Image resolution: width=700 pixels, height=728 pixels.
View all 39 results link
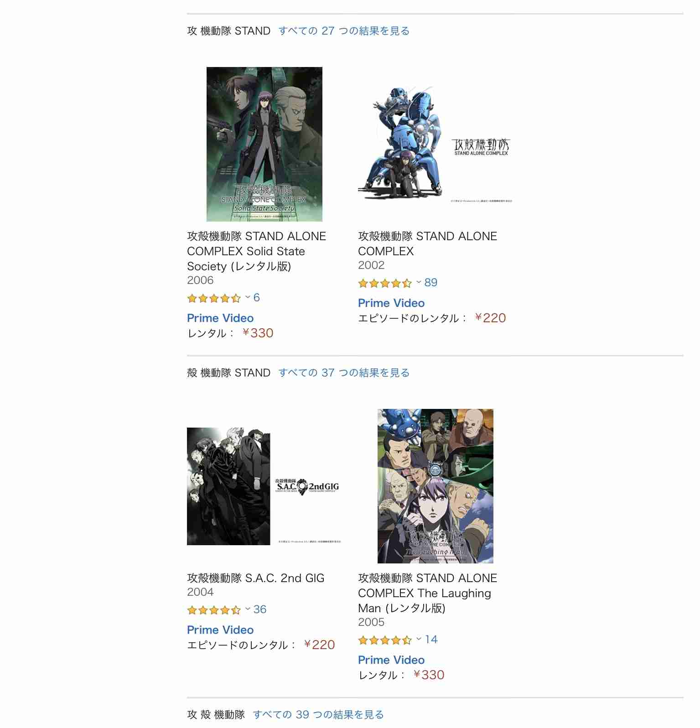pos(318,714)
